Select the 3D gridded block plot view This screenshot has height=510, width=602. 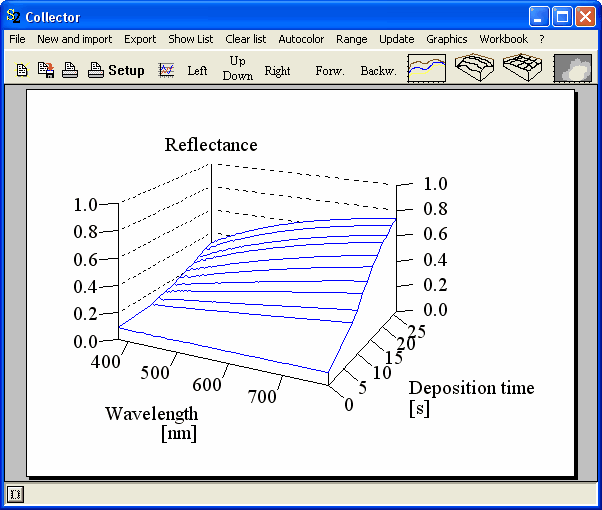pyautogui.click(x=523, y=68)
